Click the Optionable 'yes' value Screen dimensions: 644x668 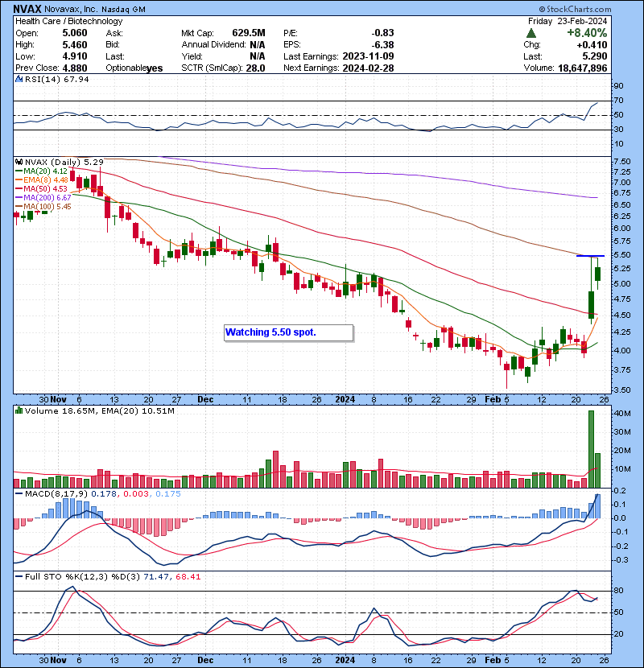pos(155,68)
